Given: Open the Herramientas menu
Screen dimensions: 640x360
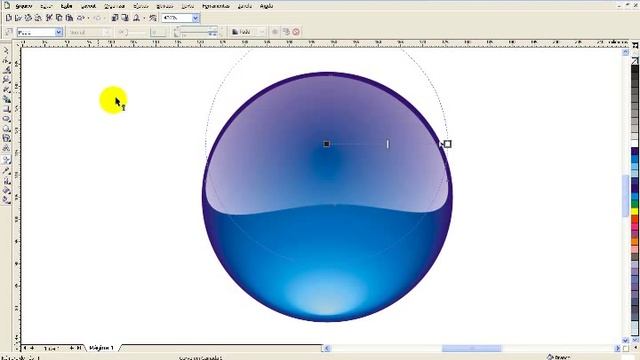Looking at the screenshot, I should (x=216, y=6).
